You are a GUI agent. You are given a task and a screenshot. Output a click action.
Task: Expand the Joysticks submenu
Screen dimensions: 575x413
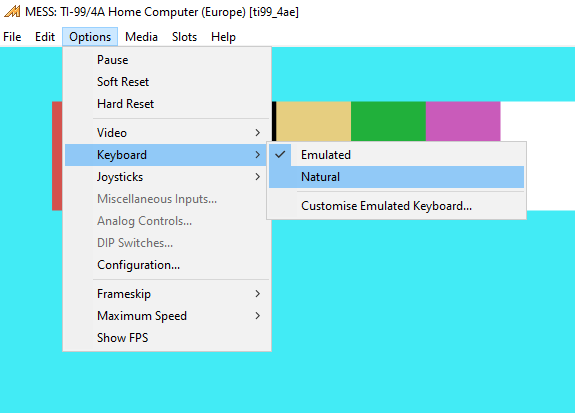coord(167,177)
